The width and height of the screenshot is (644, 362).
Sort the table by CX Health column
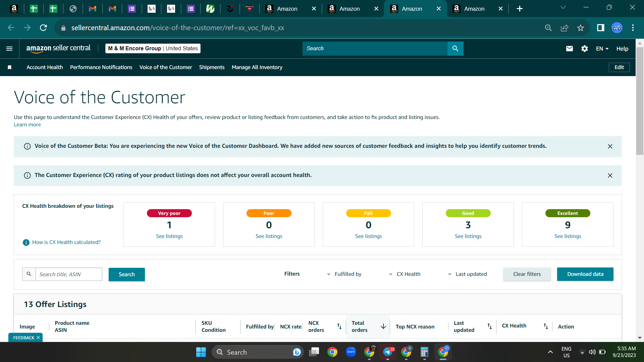pyautogui.click(x=546, y=326)
